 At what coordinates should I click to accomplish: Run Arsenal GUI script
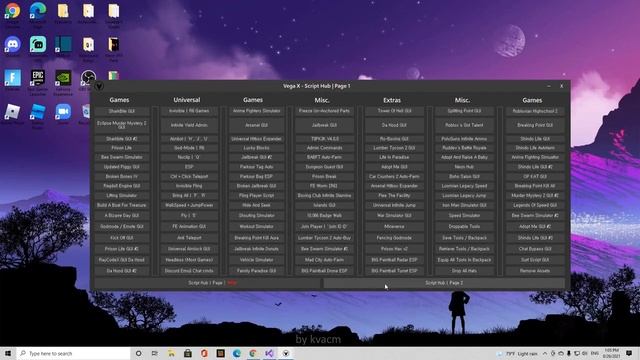[256, 125]
